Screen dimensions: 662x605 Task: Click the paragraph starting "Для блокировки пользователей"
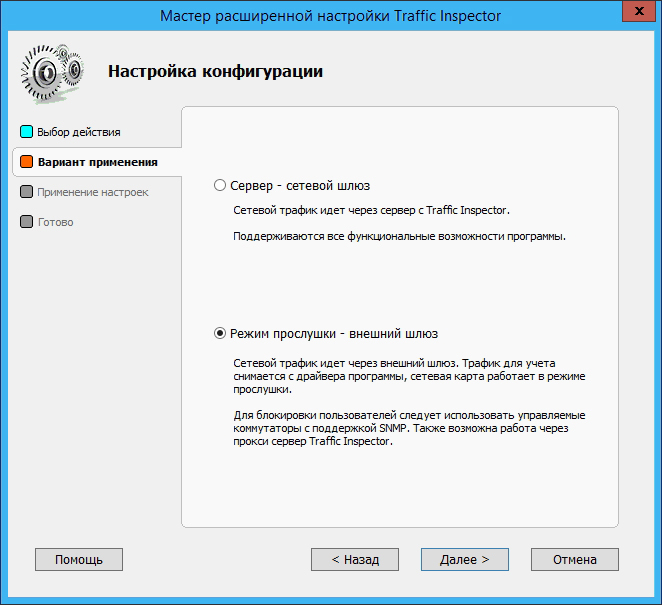click(409, 428)
